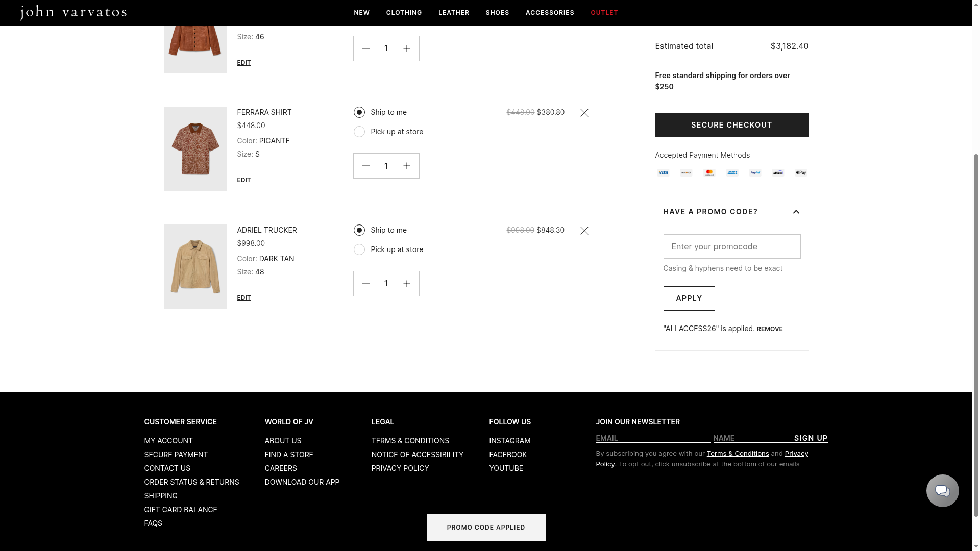Select Pick up at store for Ferrara Shirt
Viewport: 980px width, 551px height.
coord(359,132)
